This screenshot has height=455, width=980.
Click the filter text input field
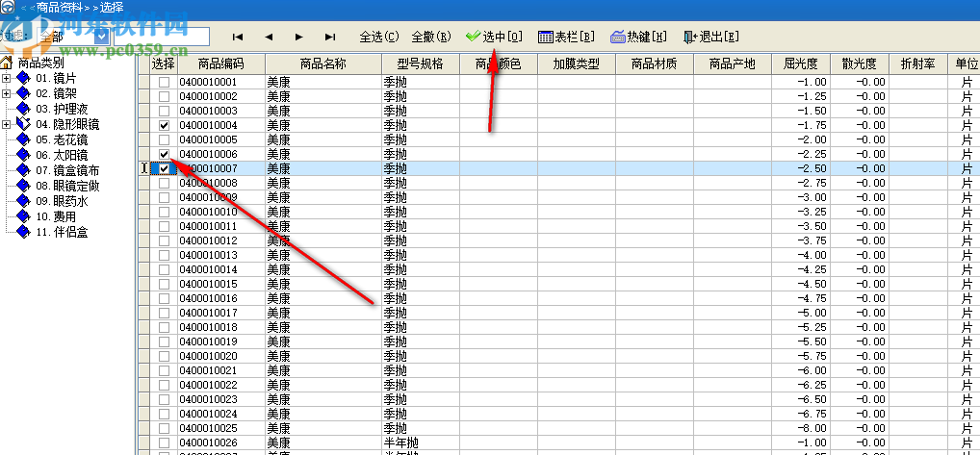coord(162,37)
